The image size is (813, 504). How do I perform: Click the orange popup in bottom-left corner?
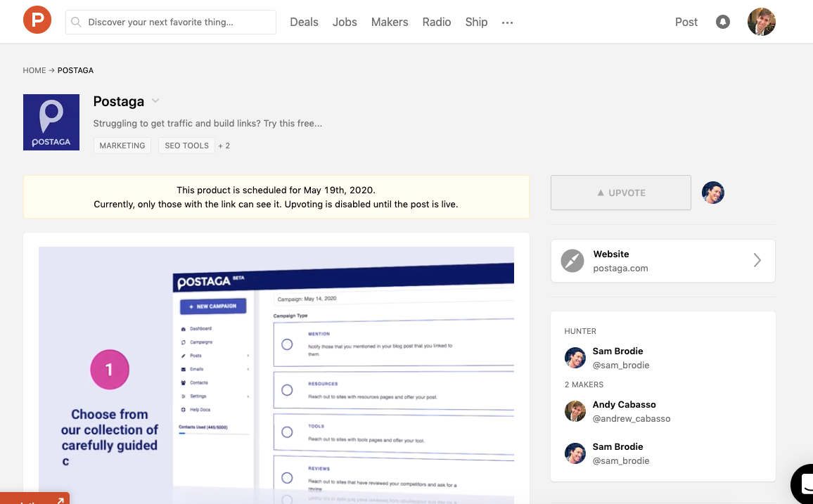[x=34, y=498]
